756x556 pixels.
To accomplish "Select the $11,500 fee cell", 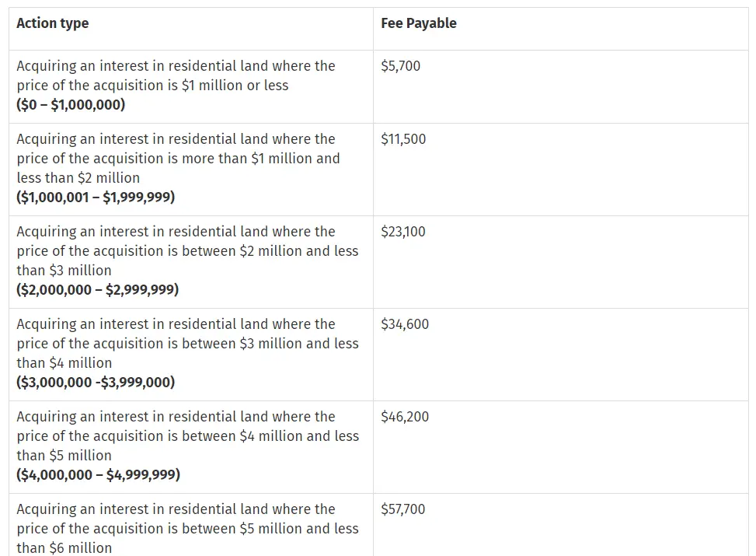I will [x=403, y=139].
